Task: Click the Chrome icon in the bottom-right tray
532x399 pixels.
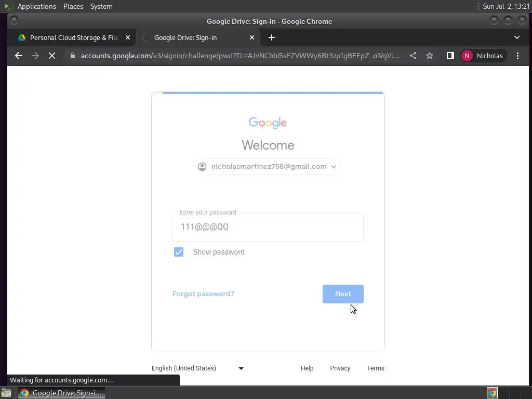Action: click(492, 393)
